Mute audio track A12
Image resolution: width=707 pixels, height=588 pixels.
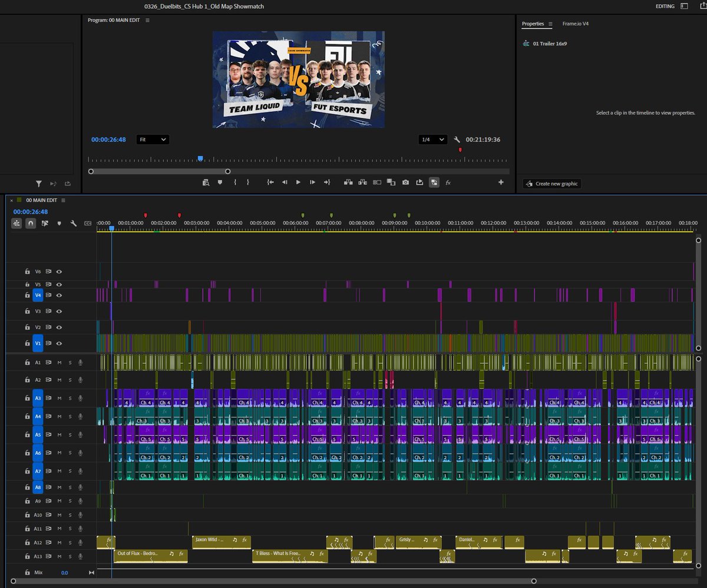[x=60, y=543]
